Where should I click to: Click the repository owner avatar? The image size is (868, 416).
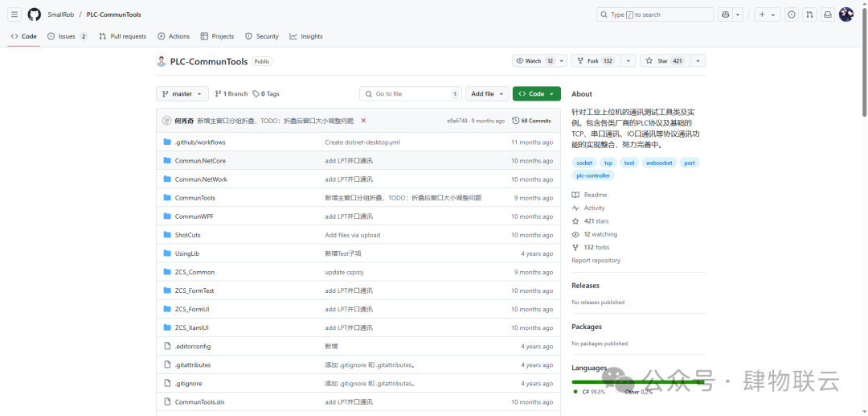161,61
